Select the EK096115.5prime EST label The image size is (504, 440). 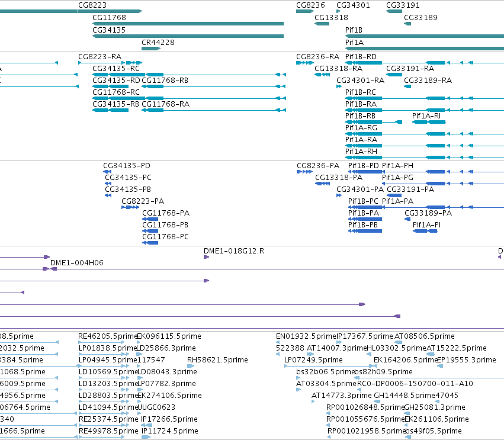(x=169, y=336)
